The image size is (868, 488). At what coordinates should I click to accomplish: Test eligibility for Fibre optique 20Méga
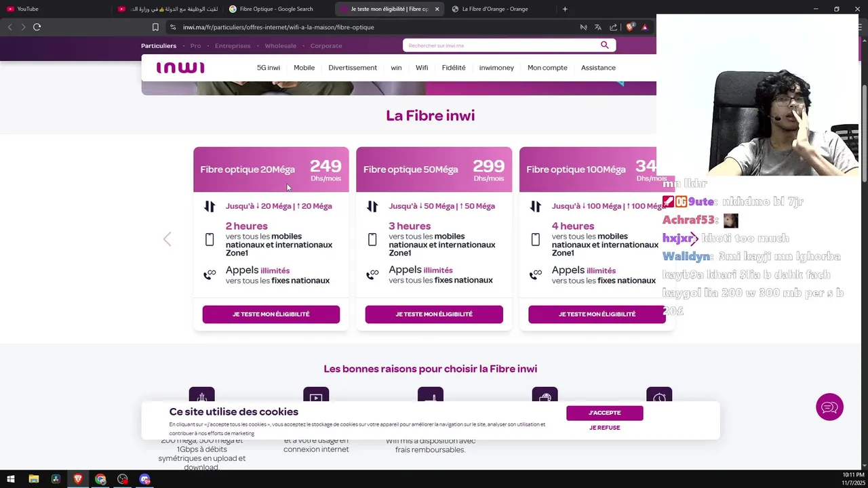(x=271, y=314)
